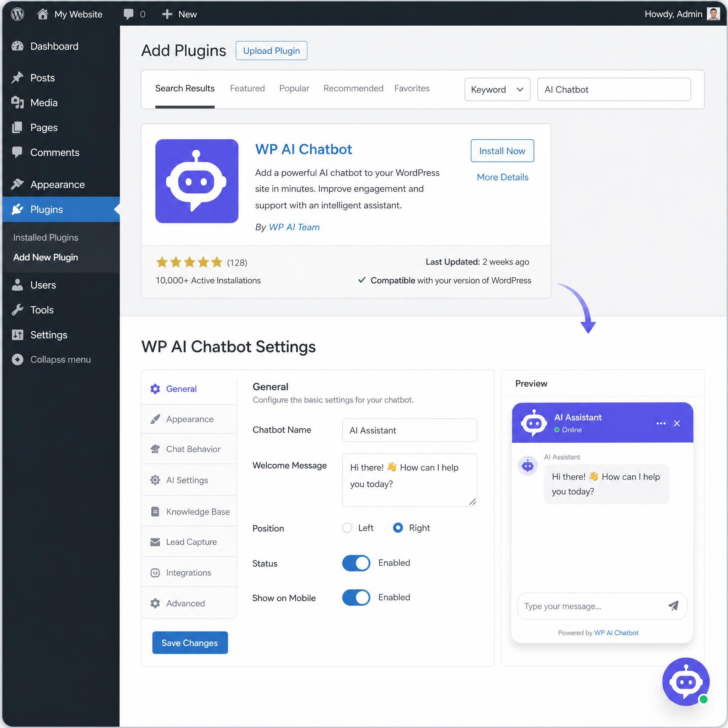Screen dimensions: 728x728
Task: Click the plus icon next to New
Action: click(167, 14)
